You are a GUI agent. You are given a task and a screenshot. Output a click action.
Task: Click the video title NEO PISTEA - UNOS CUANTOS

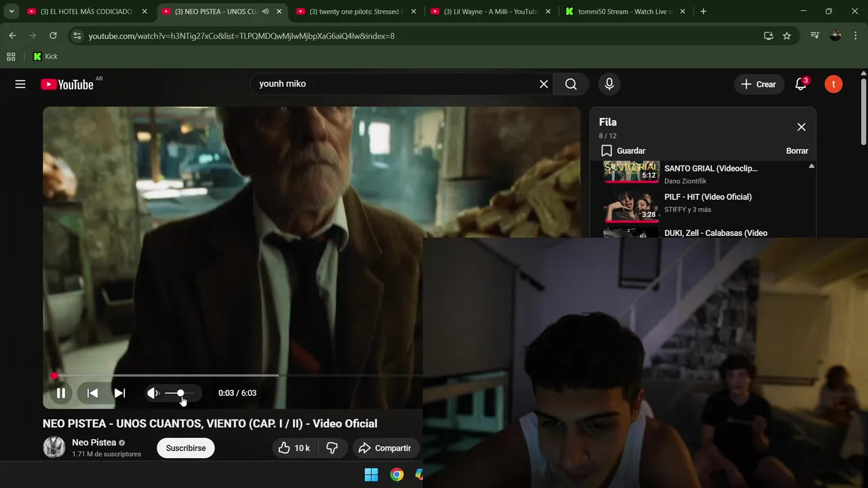click(210, 424)
